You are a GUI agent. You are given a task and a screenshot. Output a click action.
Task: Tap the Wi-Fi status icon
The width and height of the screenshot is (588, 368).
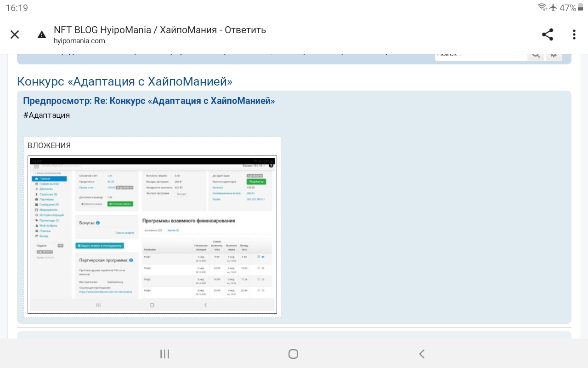click(x=542, y=7)
